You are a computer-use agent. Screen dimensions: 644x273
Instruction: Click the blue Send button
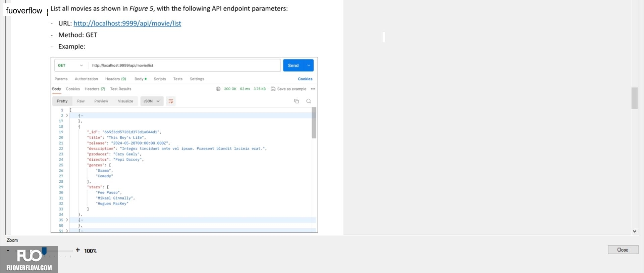pyautogui.click(x=293, y=65)
